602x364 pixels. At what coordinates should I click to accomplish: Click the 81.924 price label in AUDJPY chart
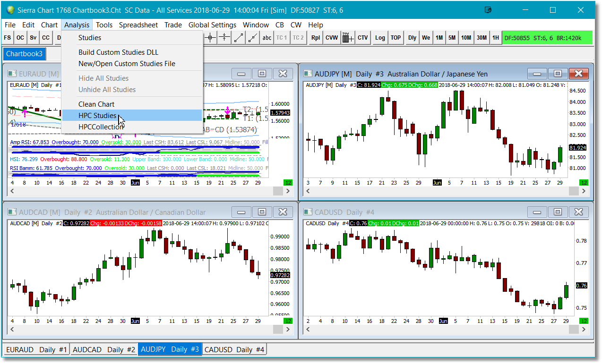click(579, 148)
